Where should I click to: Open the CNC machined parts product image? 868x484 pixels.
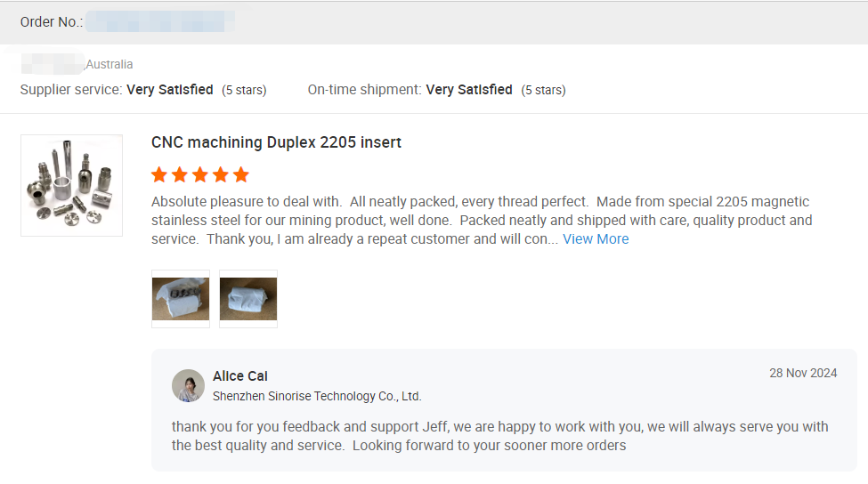[x=71, y=185]
